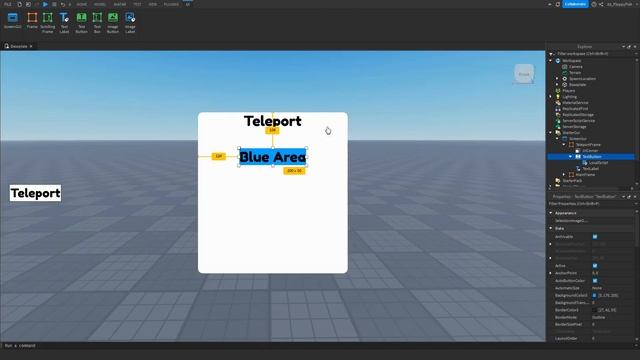Viewport: 640px width, 360px height.
Task: Click the Teleport title inside white frame
Action: click(x=273, y=121)
